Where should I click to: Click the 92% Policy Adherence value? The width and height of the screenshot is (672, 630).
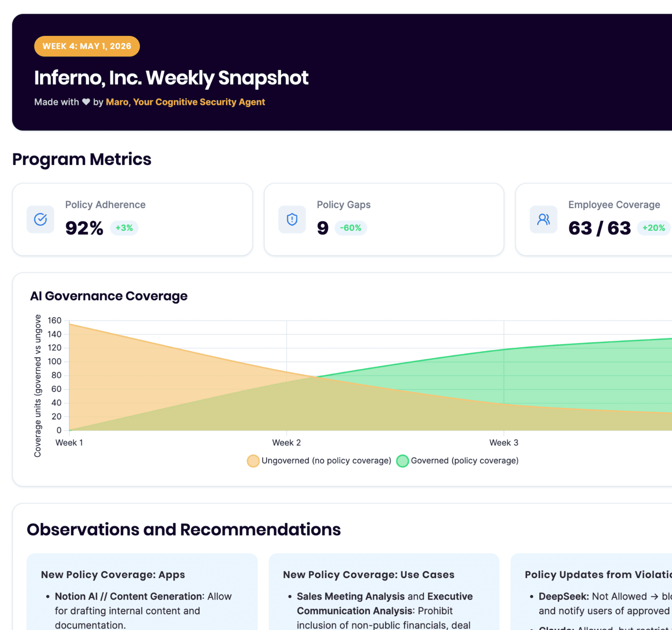(x=84, y=228)
